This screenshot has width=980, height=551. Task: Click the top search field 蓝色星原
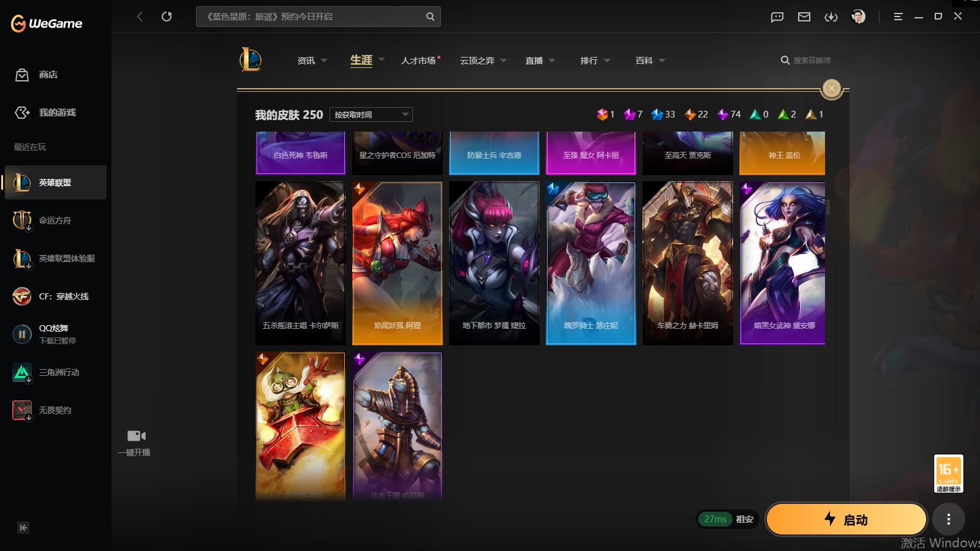[x=318, y=17]
